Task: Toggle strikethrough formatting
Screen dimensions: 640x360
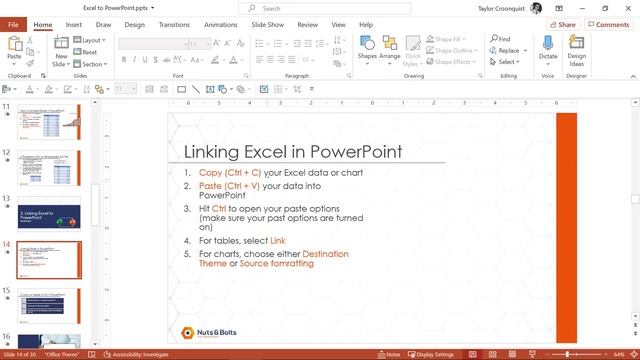Action: coord(166,60)
